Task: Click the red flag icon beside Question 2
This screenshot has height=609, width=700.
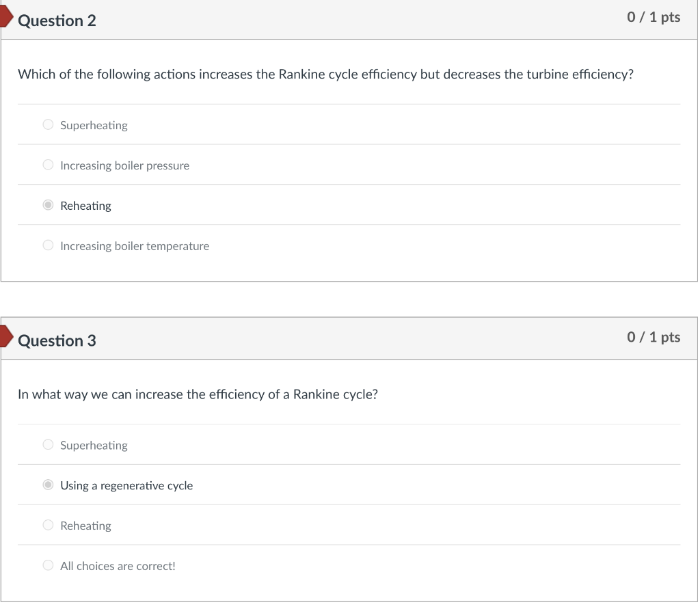Action: coord(6,16)
